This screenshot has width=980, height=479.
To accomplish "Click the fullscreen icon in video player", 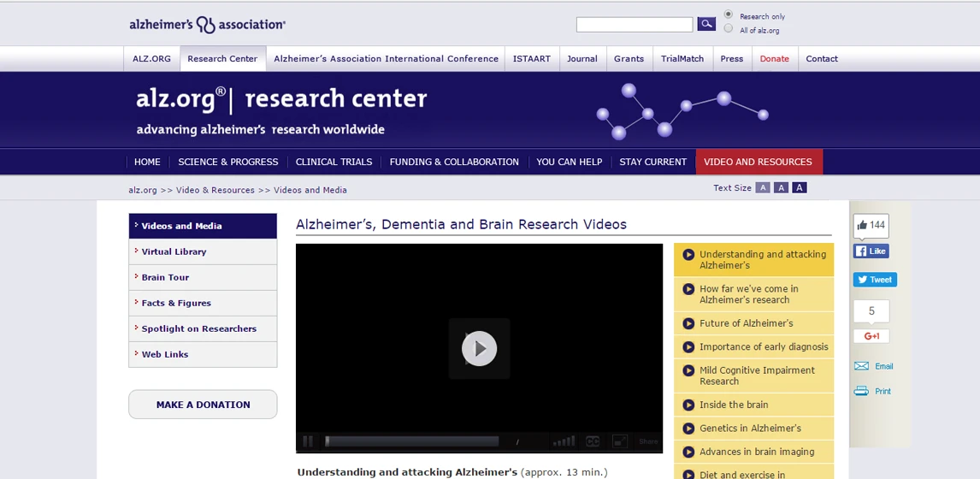I will click(619, 441).
